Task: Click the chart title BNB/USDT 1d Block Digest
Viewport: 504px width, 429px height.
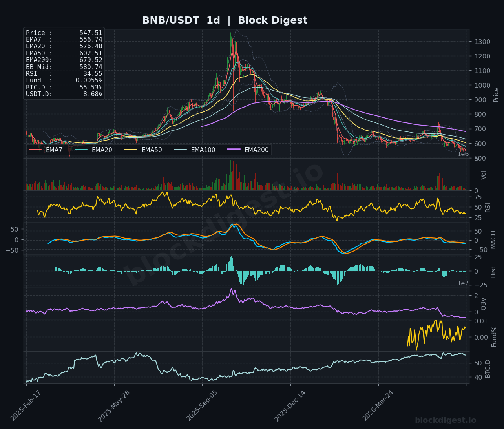Action: pos(225,20)
